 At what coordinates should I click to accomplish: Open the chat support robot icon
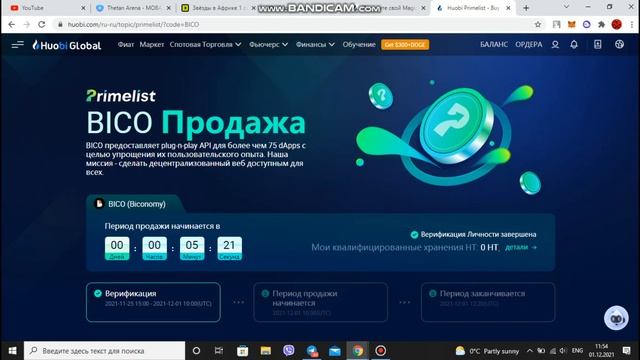tap(616, 318)
